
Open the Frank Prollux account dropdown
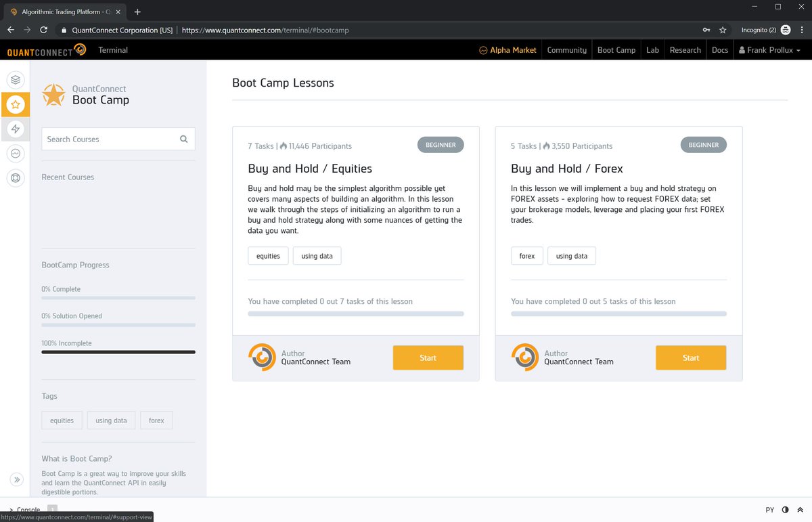click(768, 49)
